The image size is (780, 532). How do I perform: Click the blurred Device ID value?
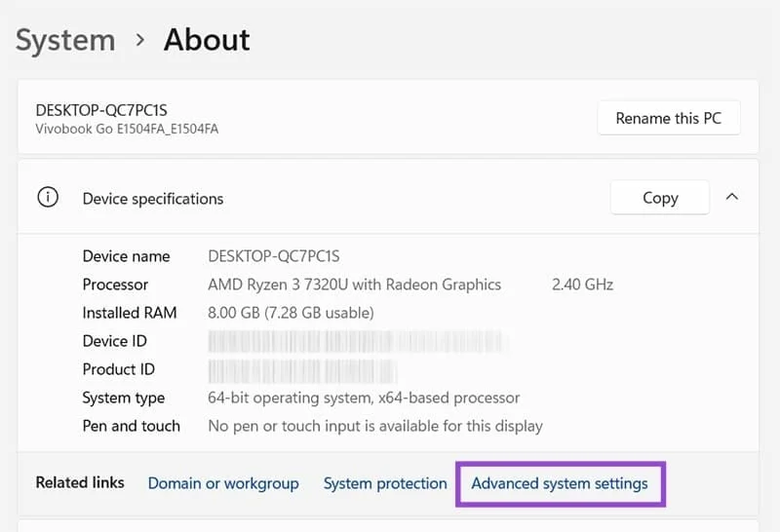coord(356,341)
